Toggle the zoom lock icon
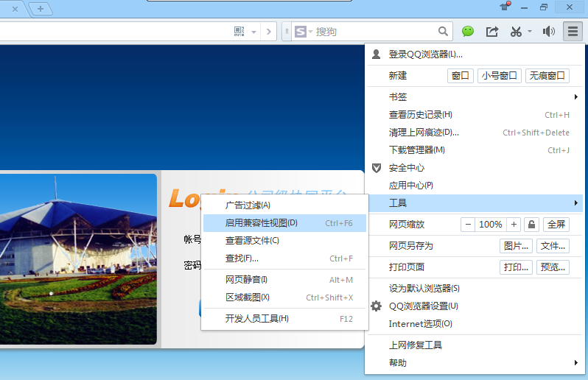588x380 pixels. click(x=531, y=225)
